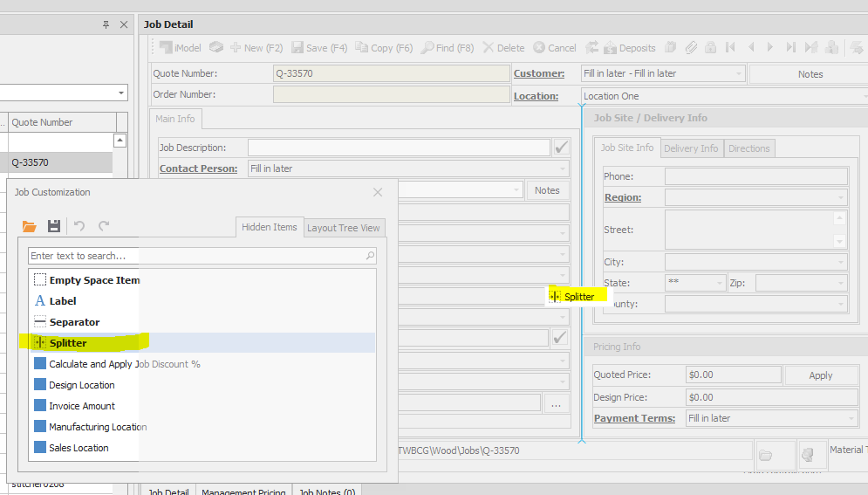868x495 pixels.
Task: Click the undo arrow in Job Customization
Action: pyautogui.click(x=79, y=226)
